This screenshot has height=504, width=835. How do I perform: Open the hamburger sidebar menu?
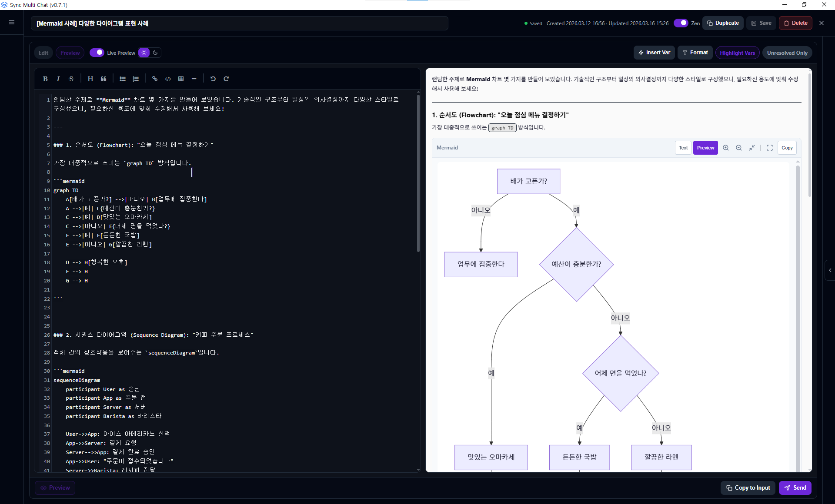point(12,22)
